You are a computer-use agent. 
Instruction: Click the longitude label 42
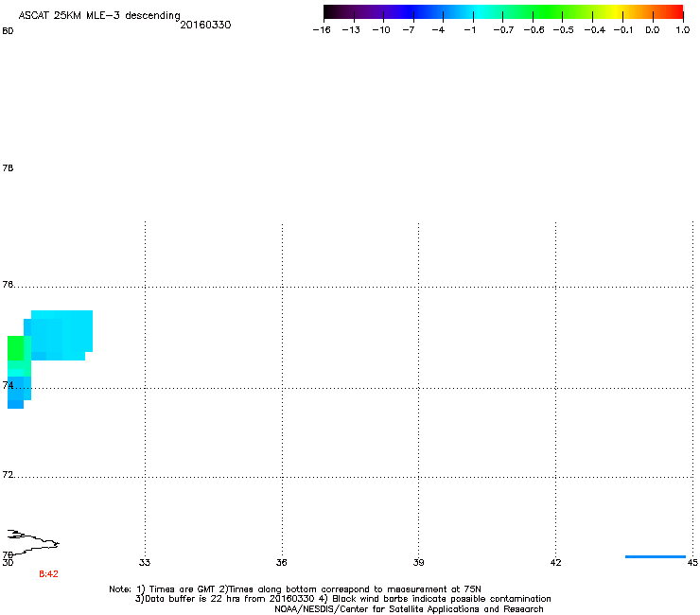tap(555, 562)
